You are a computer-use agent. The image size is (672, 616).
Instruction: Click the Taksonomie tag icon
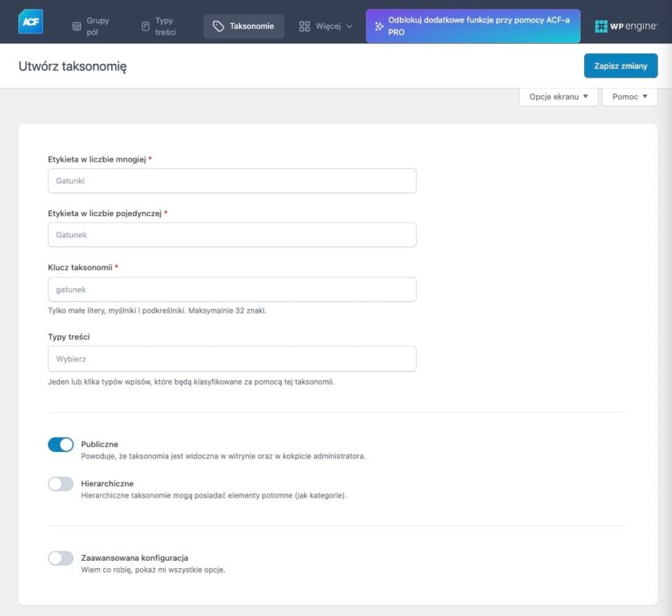tap(218, 26)
